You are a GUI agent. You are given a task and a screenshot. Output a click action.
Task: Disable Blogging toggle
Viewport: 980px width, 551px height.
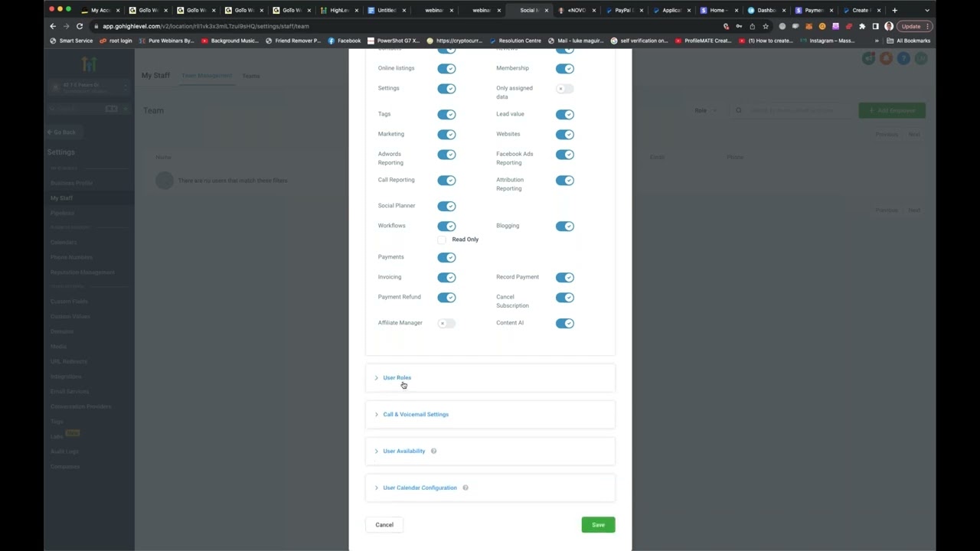coord(565,227)
